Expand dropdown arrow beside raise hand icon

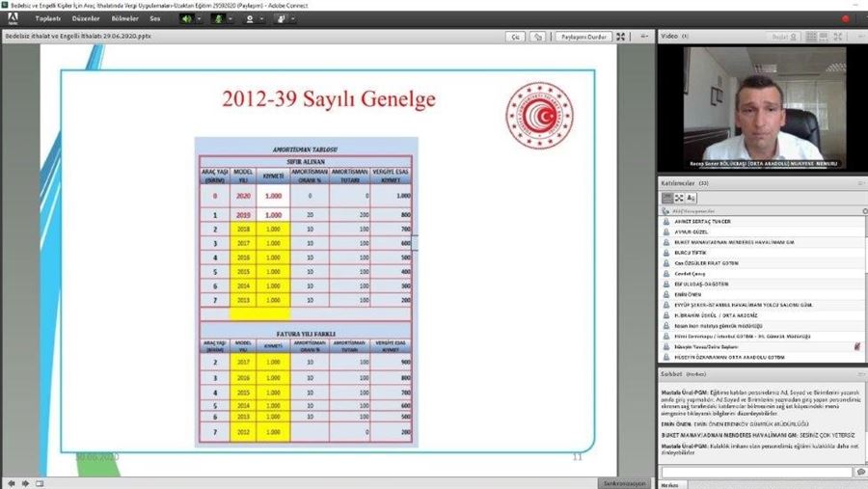pyautogui.click(x=293, y=18)
